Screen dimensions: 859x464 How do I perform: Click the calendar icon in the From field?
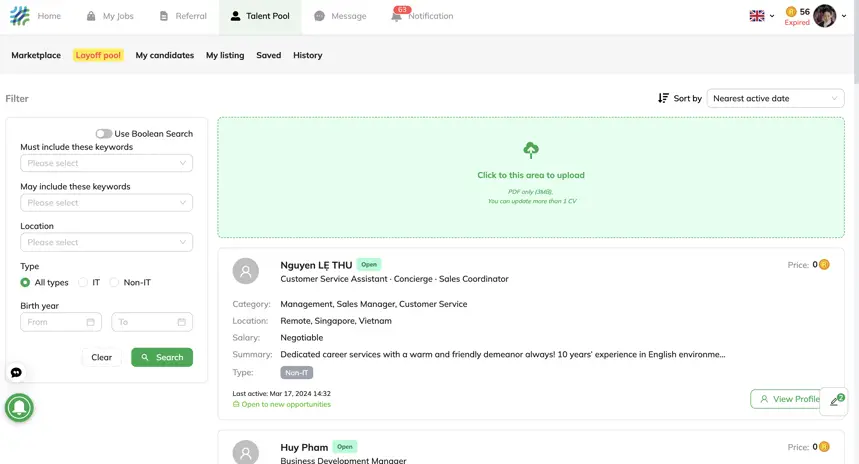pyautogui.click(x=90, y=322)
